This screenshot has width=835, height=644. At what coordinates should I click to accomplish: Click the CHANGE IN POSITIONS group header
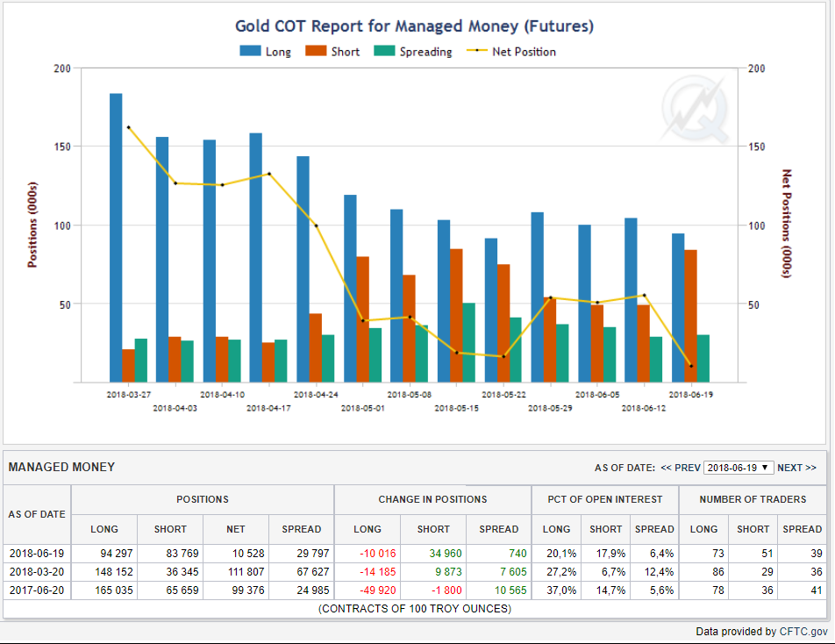pos(432,499)
